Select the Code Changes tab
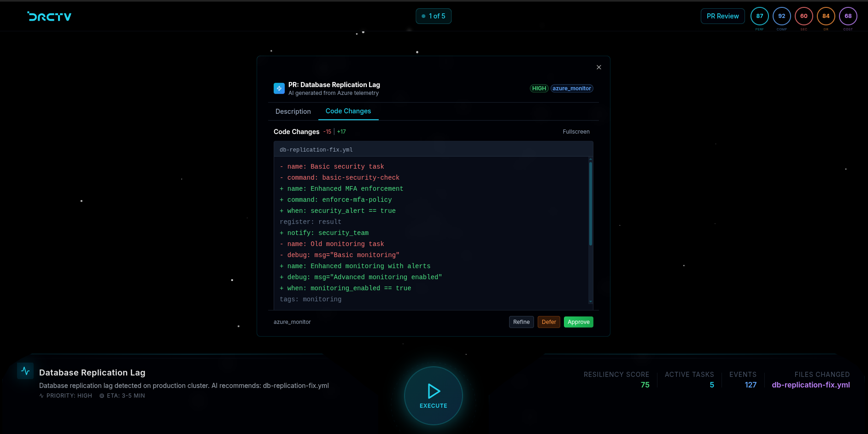The image size is (868, 434). point(348,111)
